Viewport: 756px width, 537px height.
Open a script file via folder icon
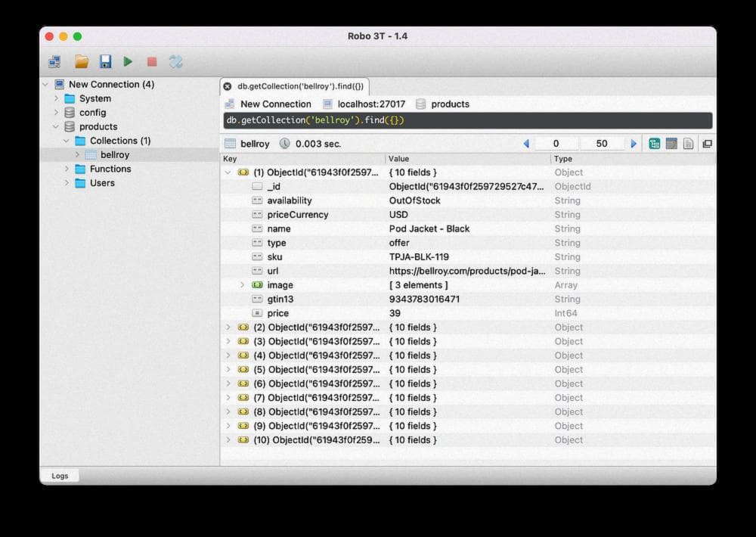click(82, 62)
